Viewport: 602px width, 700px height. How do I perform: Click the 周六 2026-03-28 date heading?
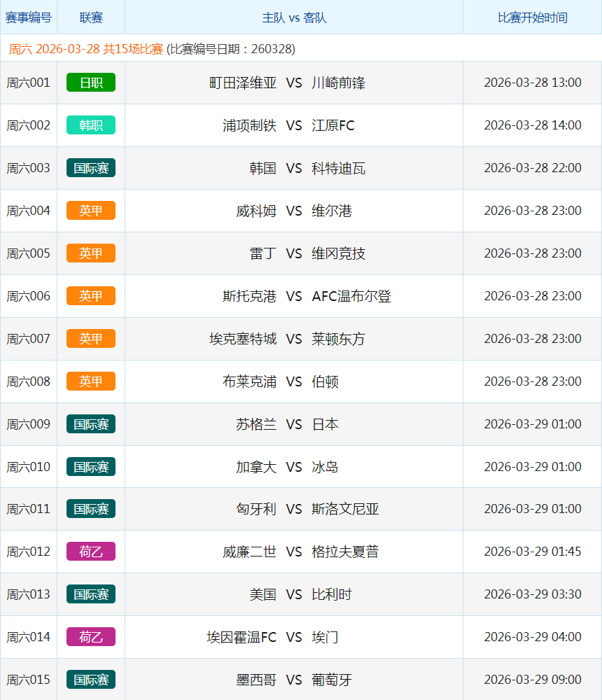[86, 49]
